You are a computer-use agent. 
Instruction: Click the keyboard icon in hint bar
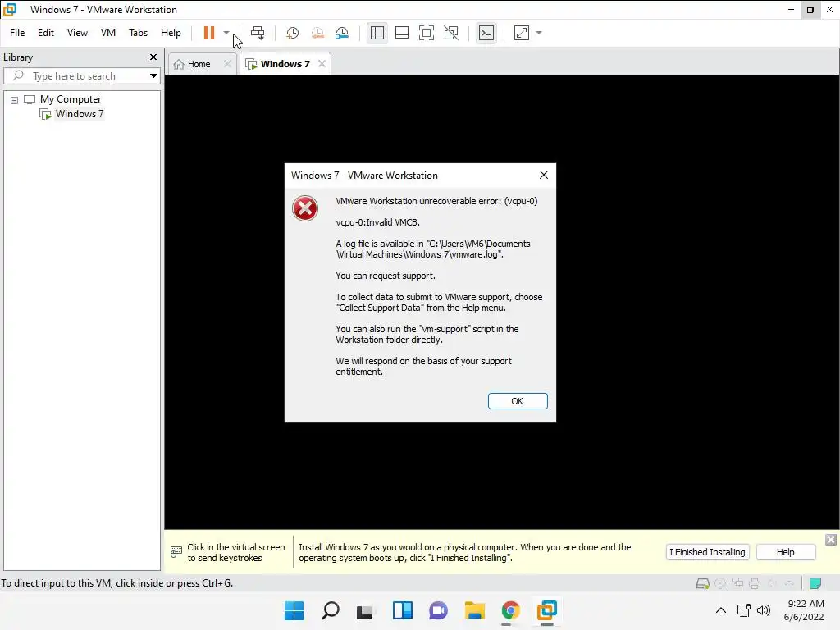176,552
